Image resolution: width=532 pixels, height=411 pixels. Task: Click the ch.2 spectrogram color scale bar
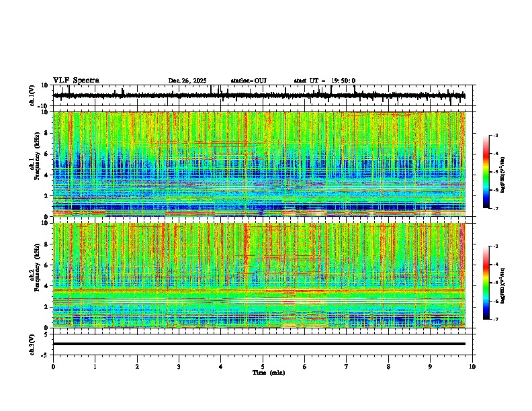[x=486, y=283]
